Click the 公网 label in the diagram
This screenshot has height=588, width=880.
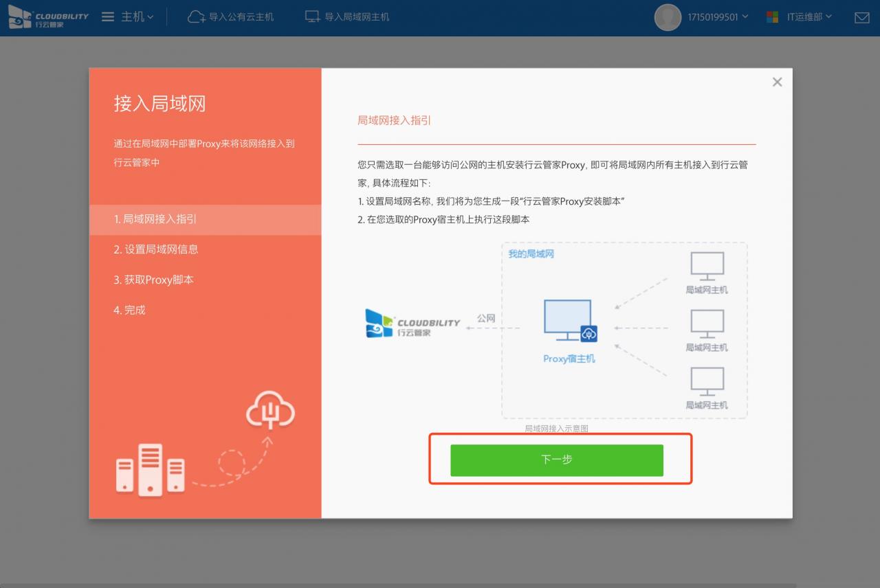tap(486, 319)
